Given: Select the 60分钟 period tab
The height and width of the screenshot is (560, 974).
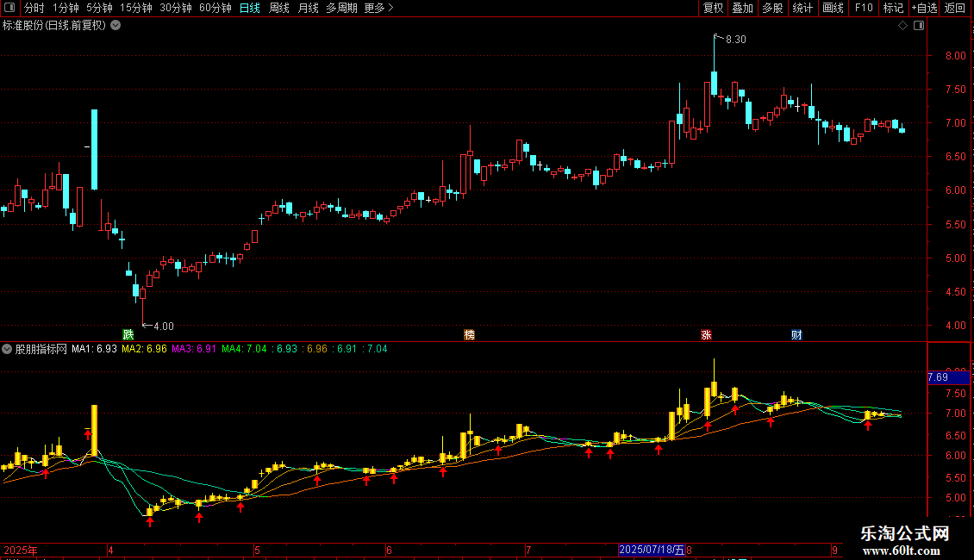Looking at the screenshot, I should 215,8.
